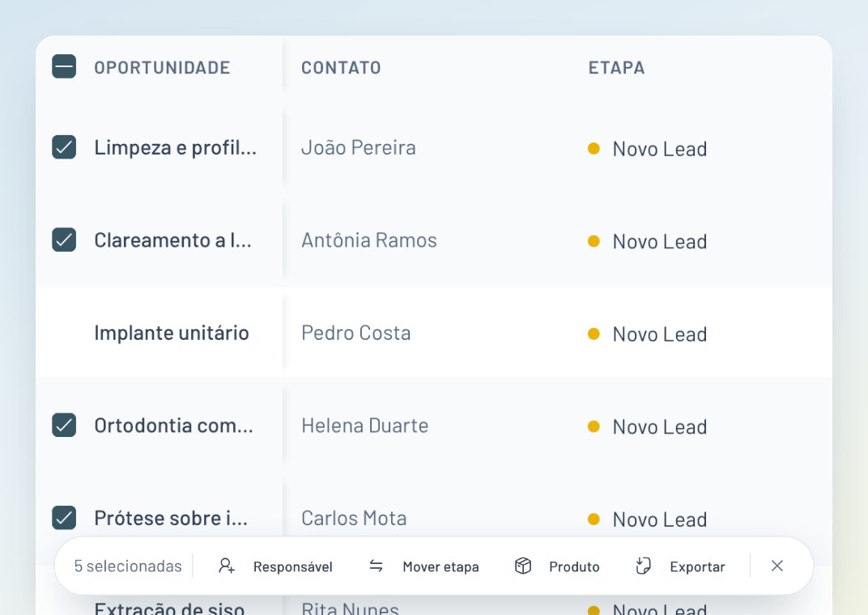Image resolution: width=868 pixels, height=615 pixels.
Task: Select contact Pedro Costa
Action: point(356,333)
